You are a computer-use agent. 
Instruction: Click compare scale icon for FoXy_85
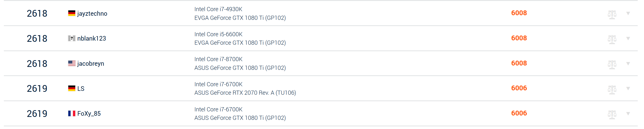pyautogui.click(x=612, y=115)
